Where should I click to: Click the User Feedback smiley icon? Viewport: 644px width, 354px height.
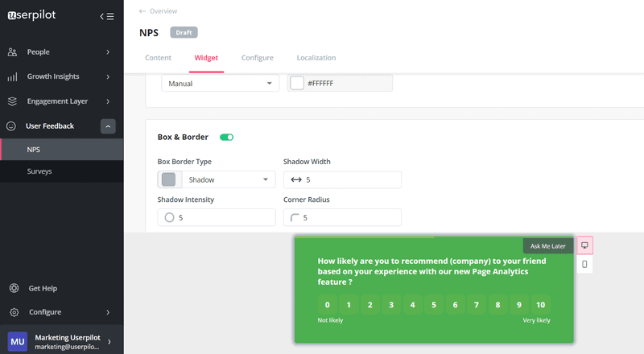click(11, 126)
